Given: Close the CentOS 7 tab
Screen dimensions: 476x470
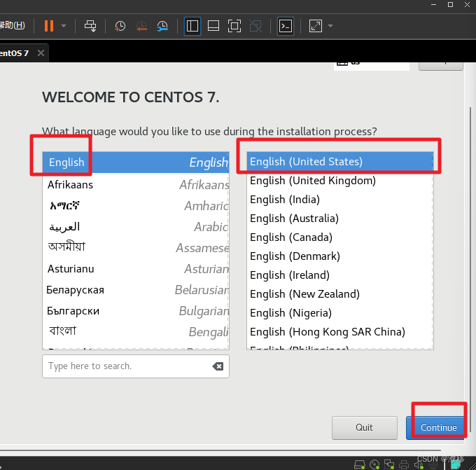Looking at the screenshot, I should [x=41, y=53].
